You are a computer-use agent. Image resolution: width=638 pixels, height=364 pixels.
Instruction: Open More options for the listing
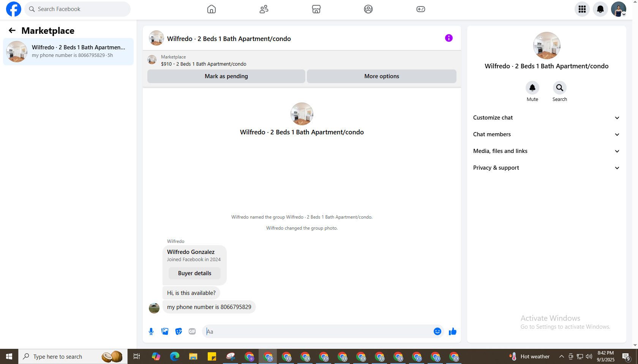tap(382, 76)
